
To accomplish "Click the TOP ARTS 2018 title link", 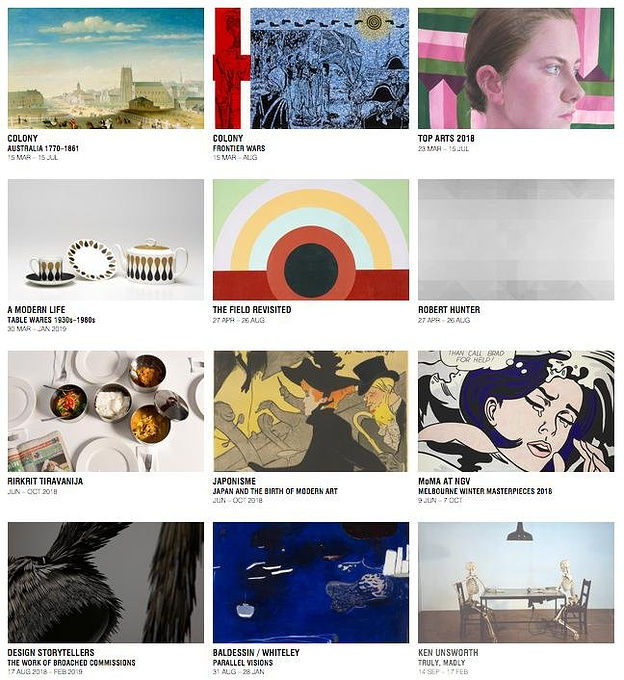I will (446, 138).
